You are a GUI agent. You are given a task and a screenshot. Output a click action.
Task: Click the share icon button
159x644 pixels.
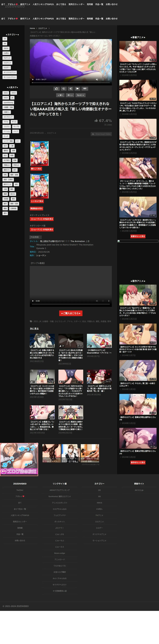71,88
